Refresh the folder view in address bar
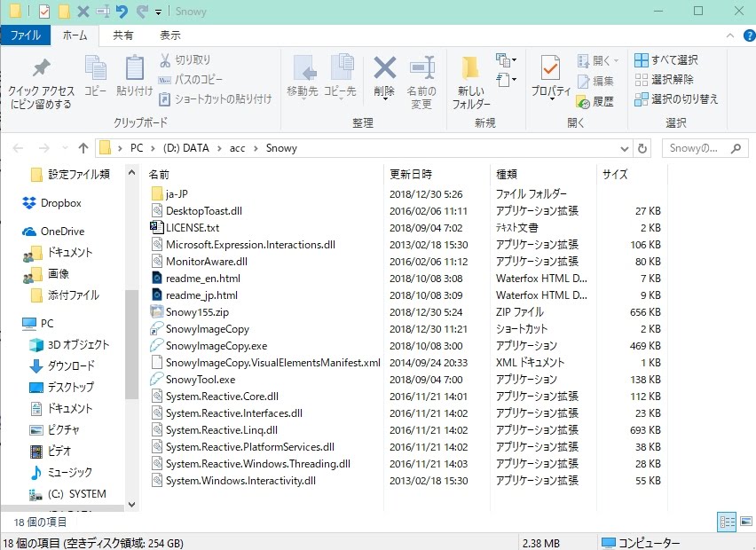Screen dimensions: 756x550 coord(642,148)
